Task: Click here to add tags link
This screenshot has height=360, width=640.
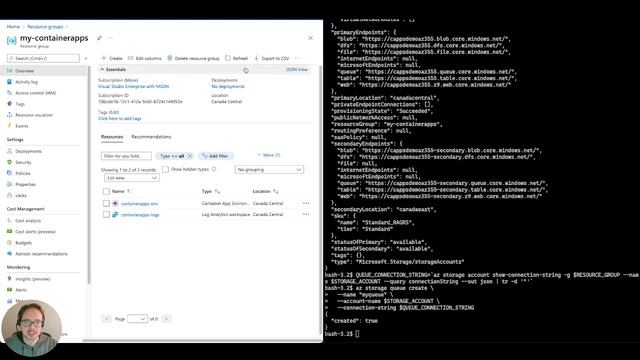Action: click(120, 118)
